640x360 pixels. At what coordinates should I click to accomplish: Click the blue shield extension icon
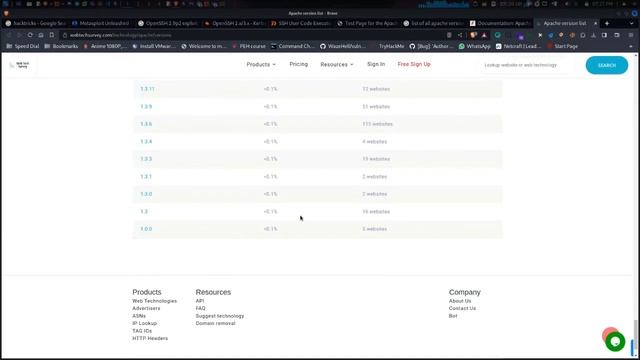point(551,36)
